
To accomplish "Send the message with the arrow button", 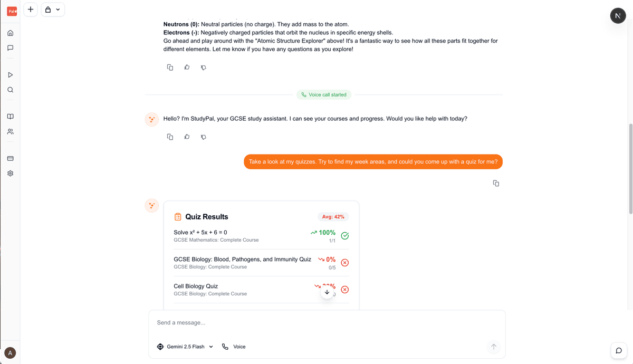I will pyautogui.click(x=494, y=347).
